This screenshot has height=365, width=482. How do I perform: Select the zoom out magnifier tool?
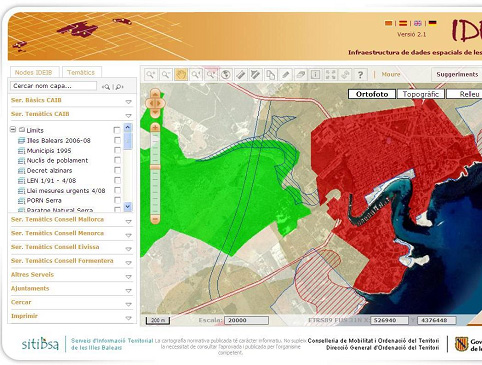(166, 74)
